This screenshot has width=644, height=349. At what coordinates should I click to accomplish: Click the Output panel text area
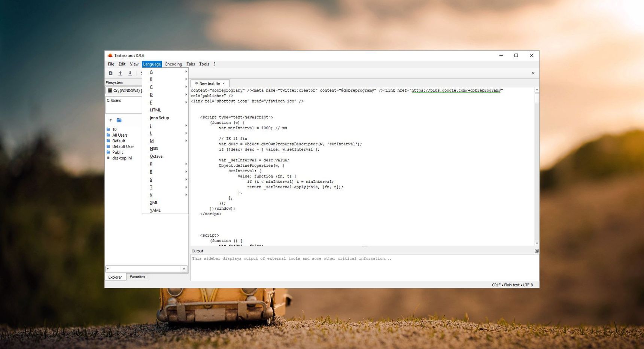(x=365, y=268)
